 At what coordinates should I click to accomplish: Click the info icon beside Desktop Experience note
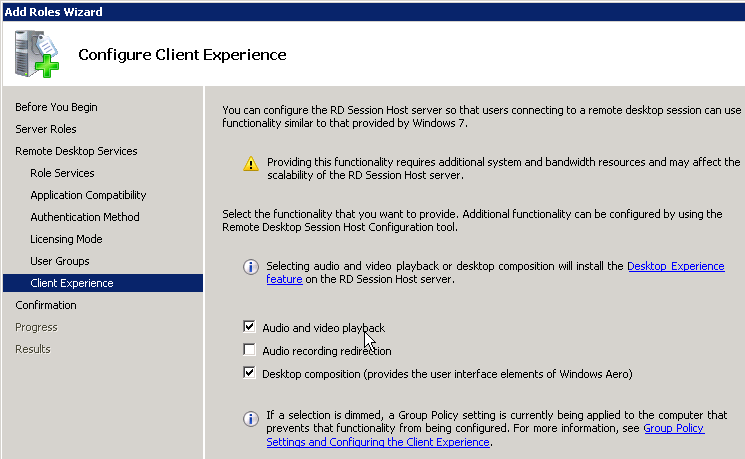coord(251,267)
